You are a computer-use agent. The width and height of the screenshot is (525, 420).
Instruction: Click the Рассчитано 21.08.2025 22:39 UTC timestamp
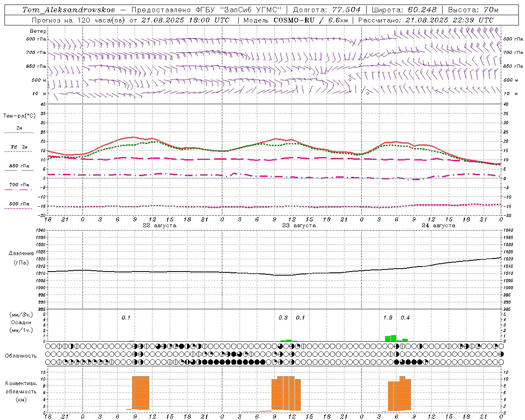pos(426,20)
